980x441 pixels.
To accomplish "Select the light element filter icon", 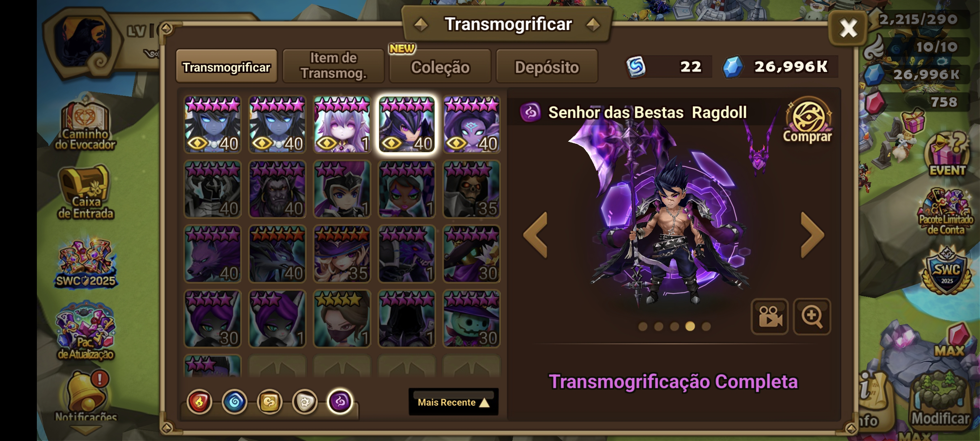I will 305,402.
